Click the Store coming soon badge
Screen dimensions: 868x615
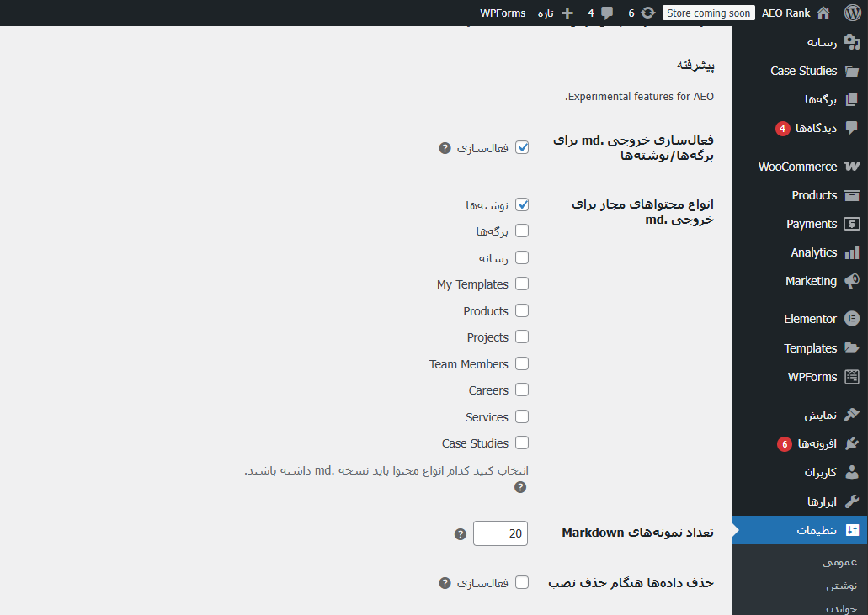point(708,13)
